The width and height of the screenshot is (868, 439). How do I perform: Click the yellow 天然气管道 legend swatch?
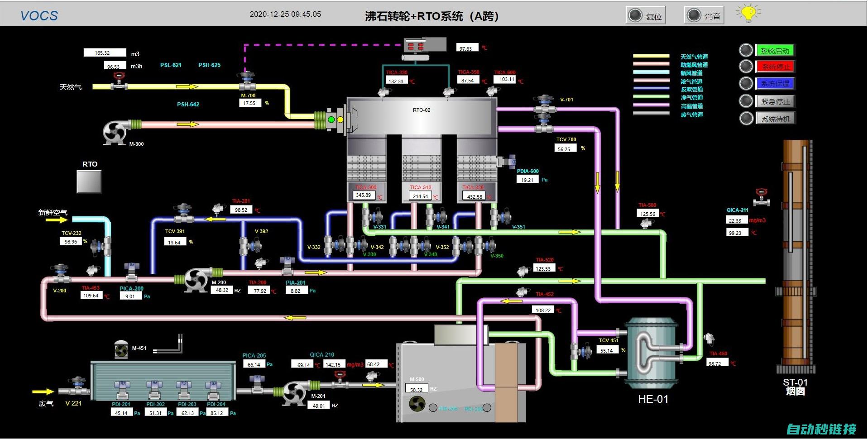[x=651, y=56]
